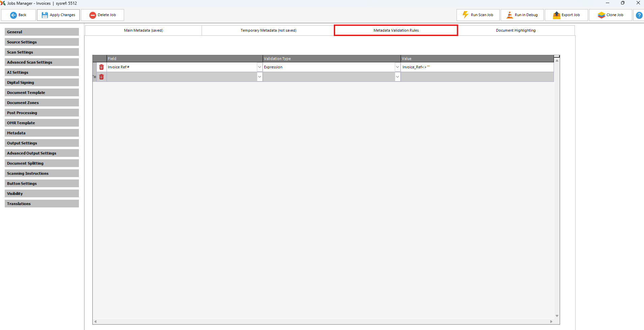Click the Clone Job layers icon

point(601,15)
